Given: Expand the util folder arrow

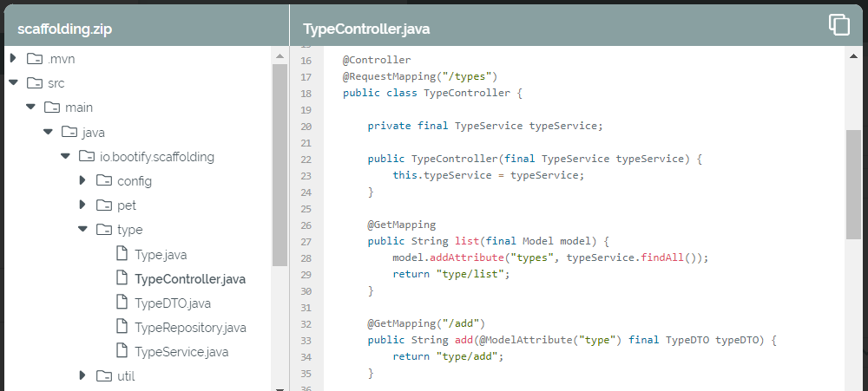Looking at the screenshot, I should pyautogui.click(x=82, y=375).
